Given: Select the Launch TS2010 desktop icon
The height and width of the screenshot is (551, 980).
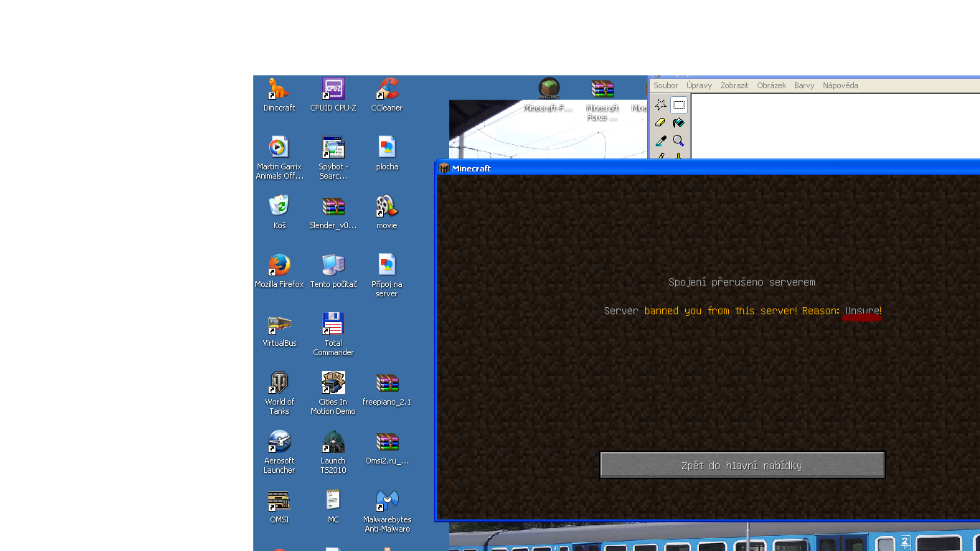Looking at the screenshot, I should click(x=333, y=452).
